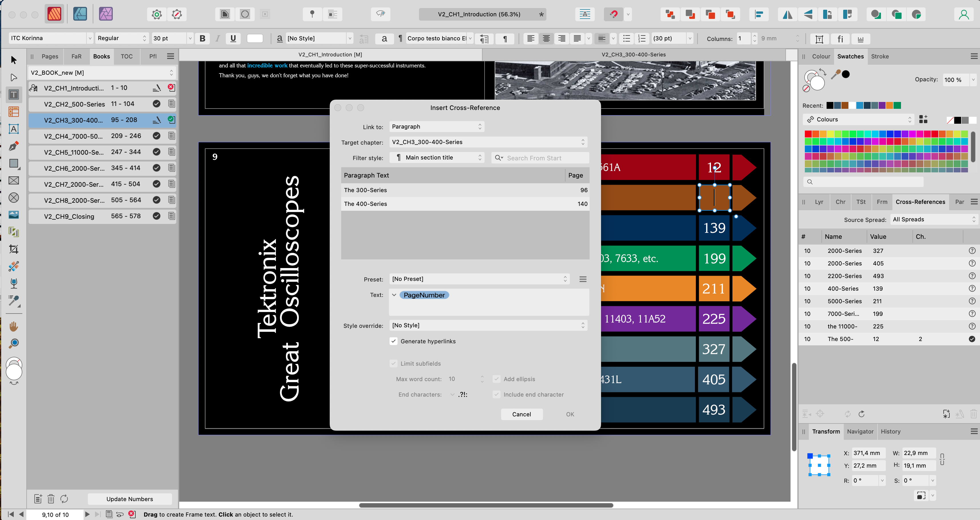Open the Style override dropdown
Viewport: 980px width, 520px height.
pos(488,326)
